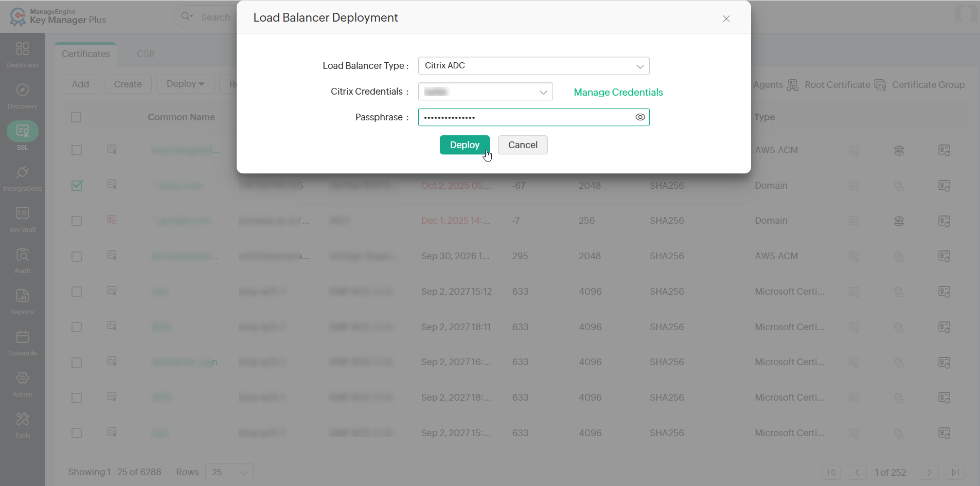This screenshot has width=980, height=486.
Task: Click user avatar at top right
Action: 966,14
